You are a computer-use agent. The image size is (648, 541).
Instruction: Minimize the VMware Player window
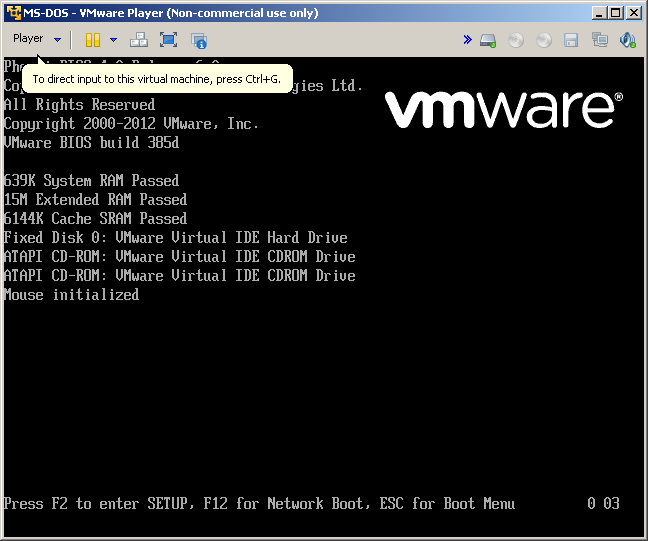pyautogui.click(x=598, y=13)
